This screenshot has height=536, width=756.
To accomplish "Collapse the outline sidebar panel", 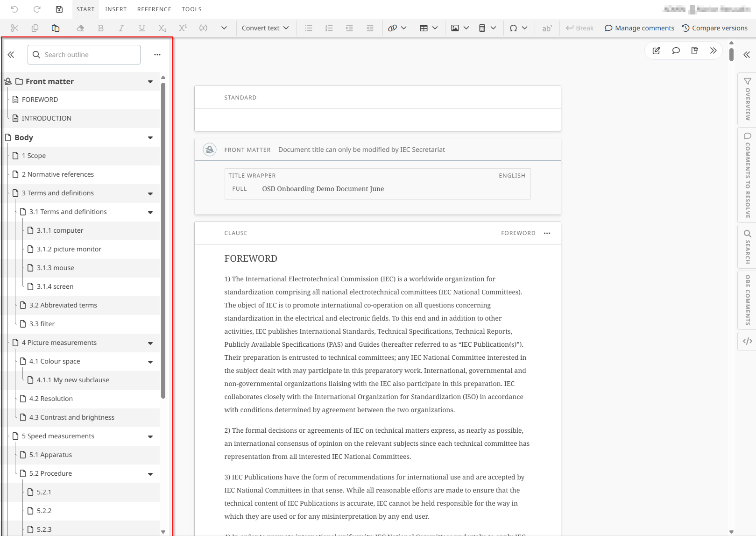I will pyautogui.click(x=11, y=55).
